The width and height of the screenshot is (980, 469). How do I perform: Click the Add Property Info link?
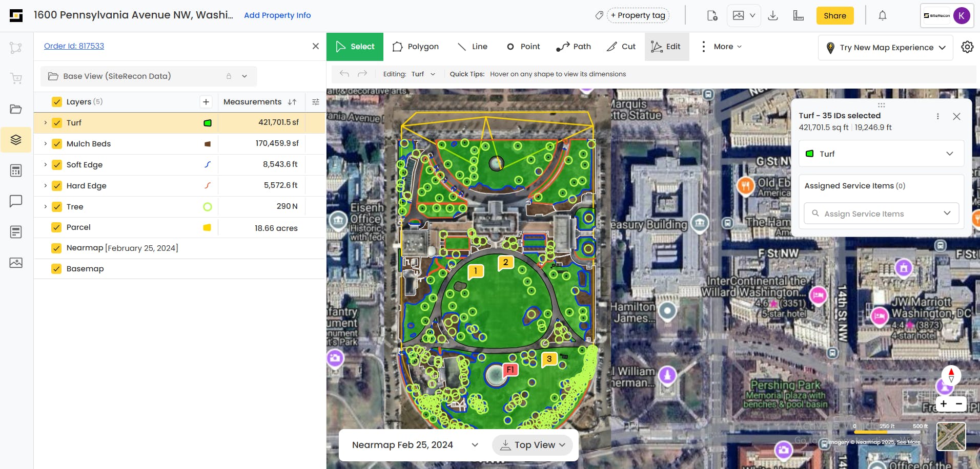click(x=277, y=15)
